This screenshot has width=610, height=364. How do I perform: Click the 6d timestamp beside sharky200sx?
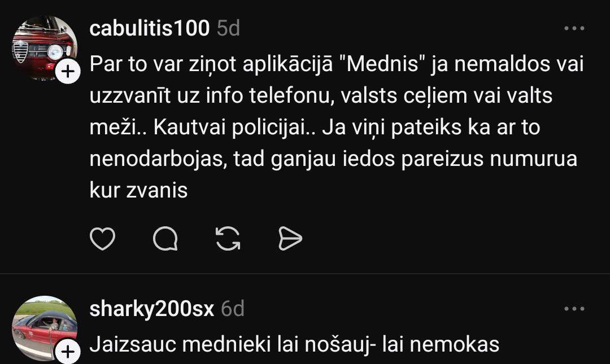[233, 309]
